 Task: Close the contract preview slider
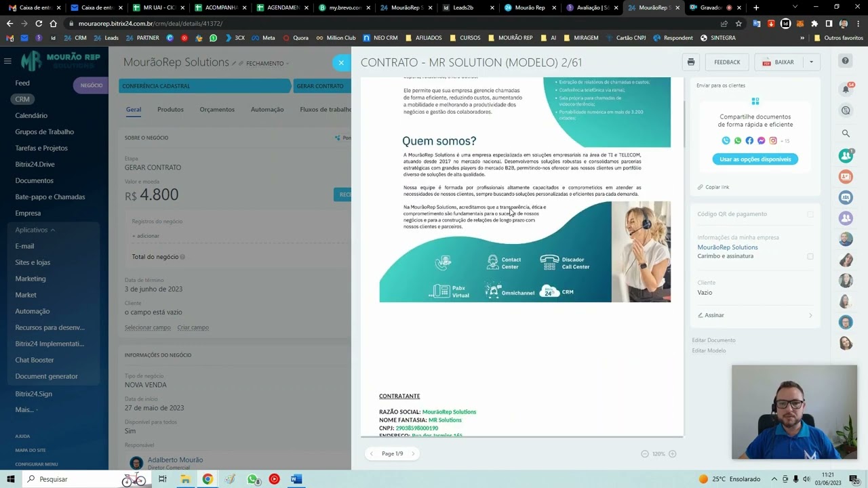pyautogui.click(x=341, y=62)
